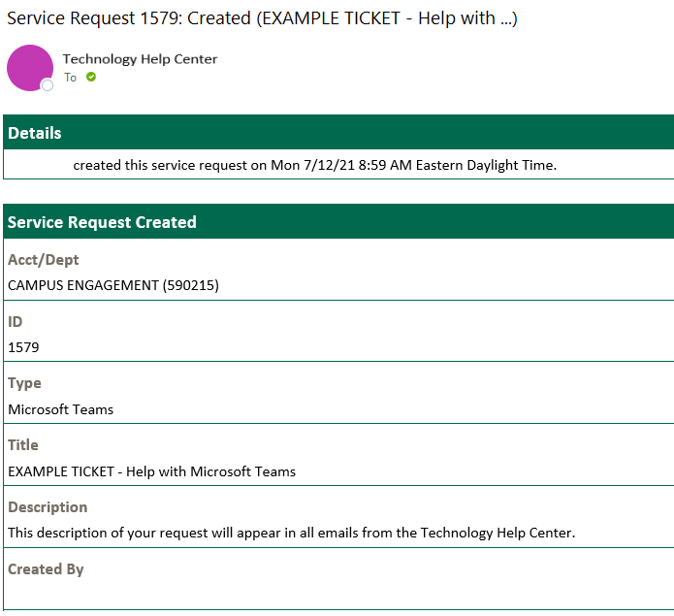Click the To recipient label

pyautogui.click(x=70, y=78)
